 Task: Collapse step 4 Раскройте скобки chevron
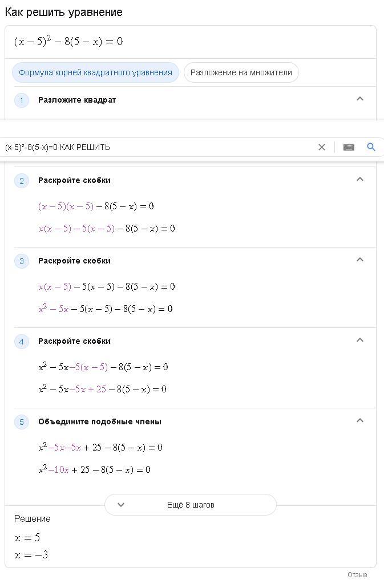(360, 340)
